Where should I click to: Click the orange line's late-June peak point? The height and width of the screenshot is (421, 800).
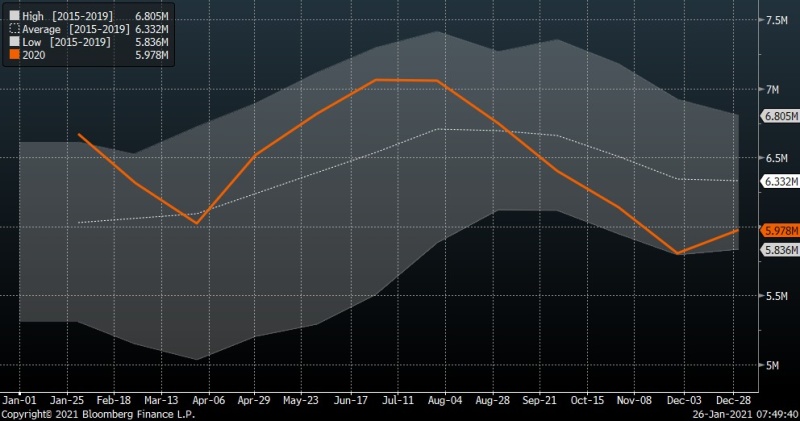(376, 80)
